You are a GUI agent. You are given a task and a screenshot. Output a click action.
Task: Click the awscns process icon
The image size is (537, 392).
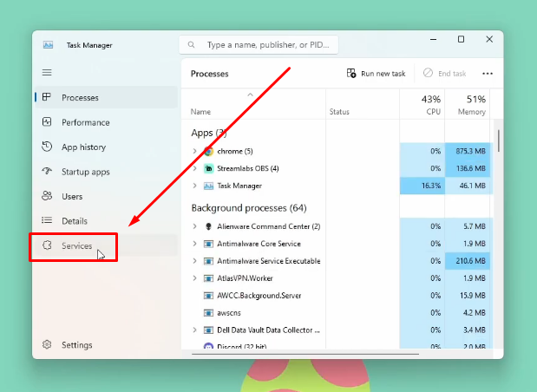point(208,313)
